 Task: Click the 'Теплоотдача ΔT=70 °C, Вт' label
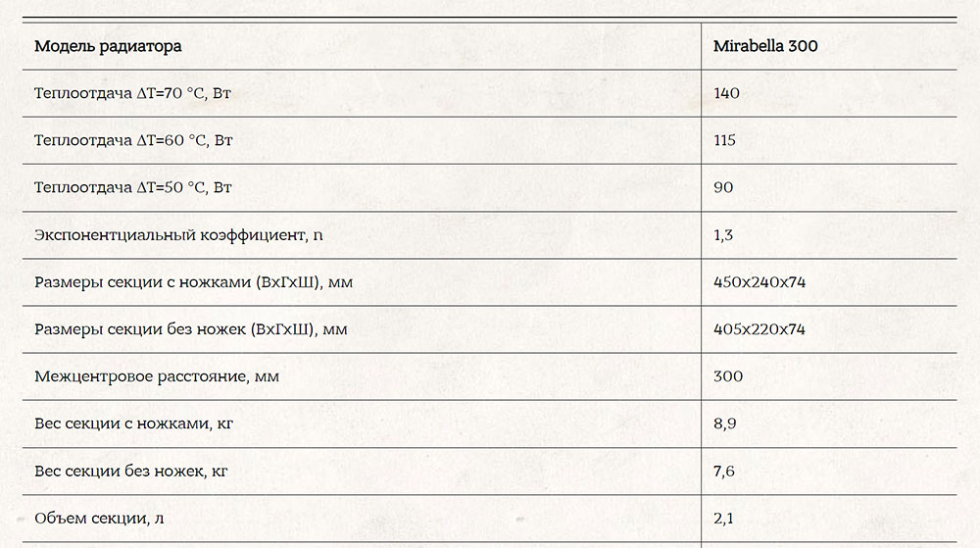coord(132,94)
